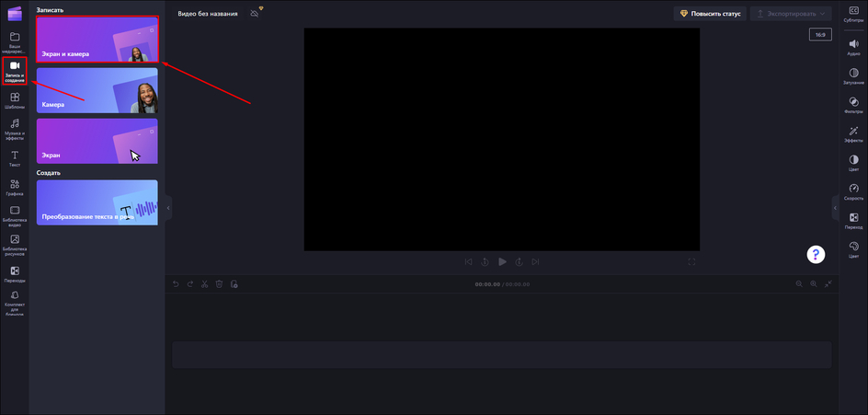Viewport: 868px width, 415px height.
Task: Play the video preview
Action: (502, 262)
